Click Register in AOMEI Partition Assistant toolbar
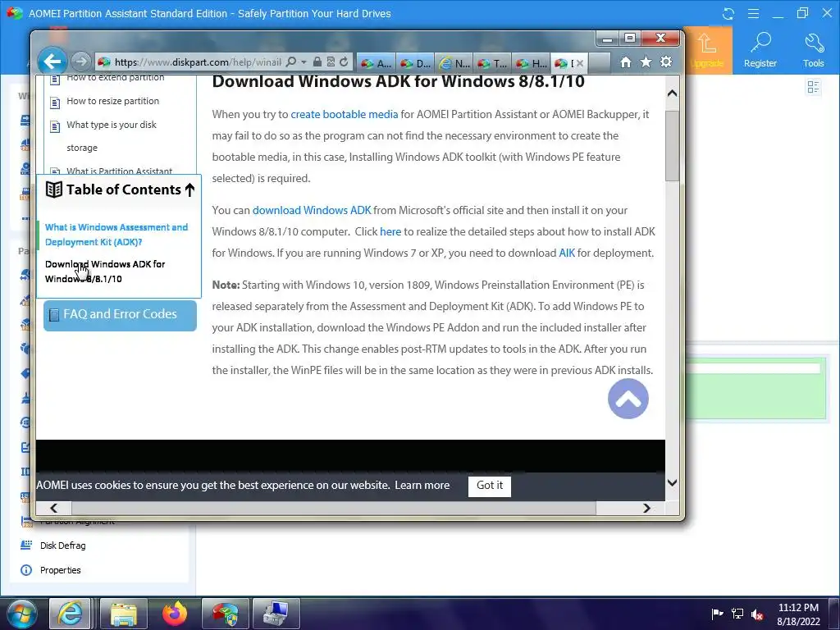This screenshot has width=840, height=630. [760, 50]
